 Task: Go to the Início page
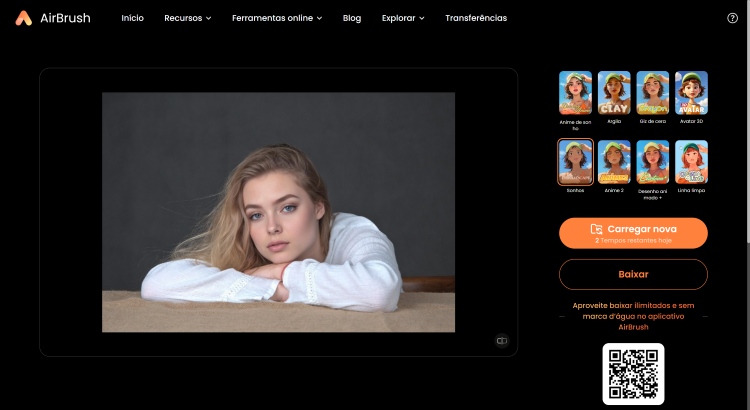(x=132, y=18)
